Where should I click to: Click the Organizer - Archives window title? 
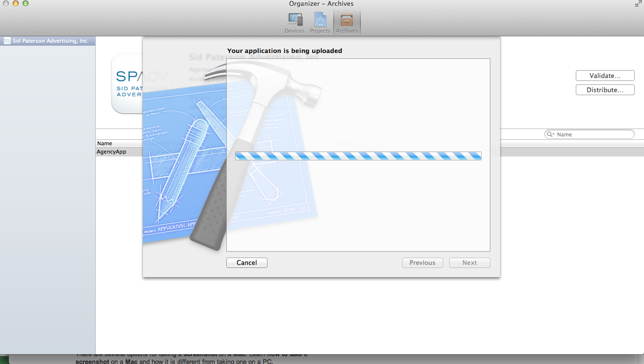[322, 4]
